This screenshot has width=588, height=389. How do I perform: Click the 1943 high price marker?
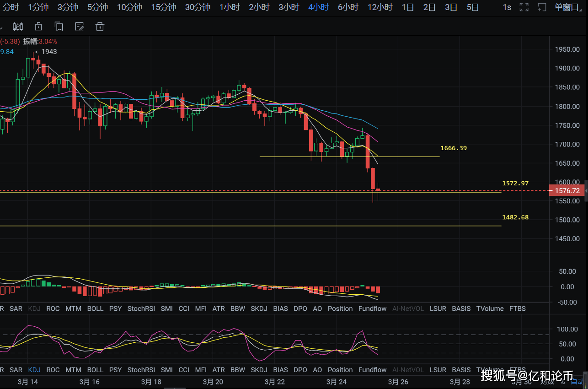pos(46,52)
